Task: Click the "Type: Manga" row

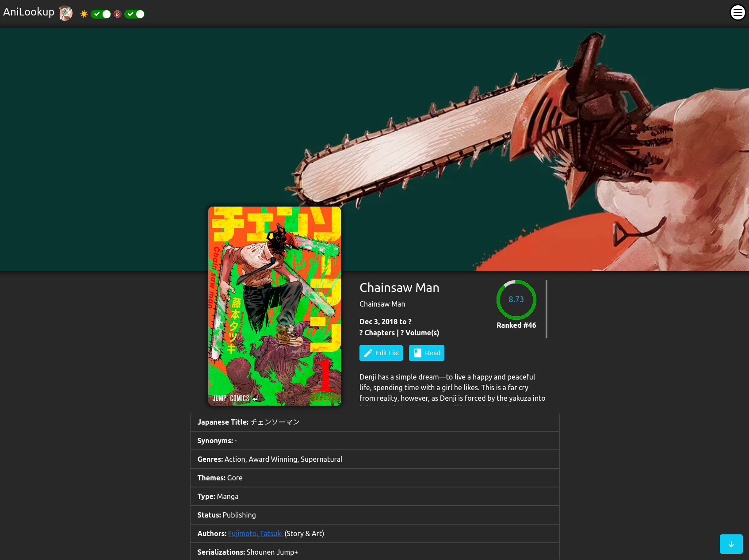Action: (375, 496)
